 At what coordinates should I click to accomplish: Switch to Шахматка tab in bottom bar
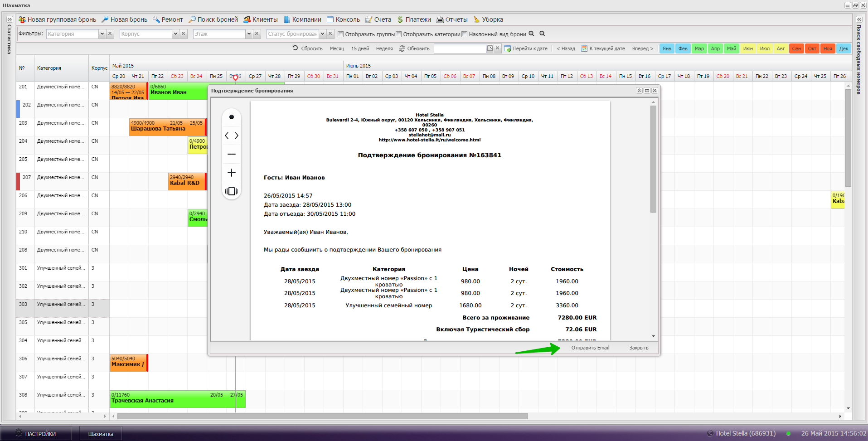101,434
